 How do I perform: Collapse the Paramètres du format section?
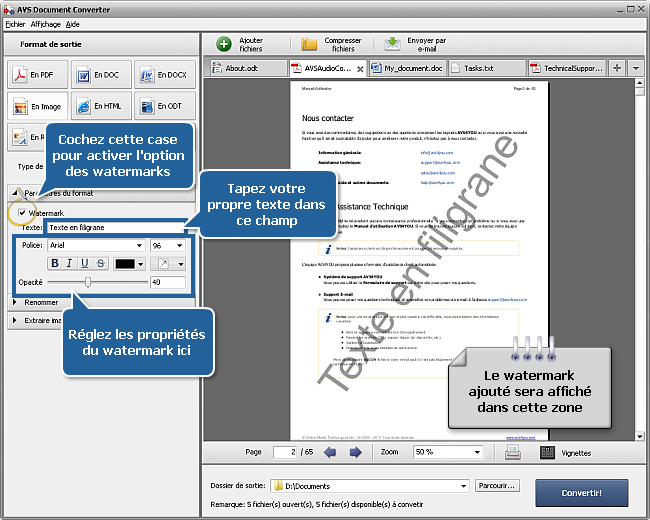pyautogui.click(x=15, y=193)
